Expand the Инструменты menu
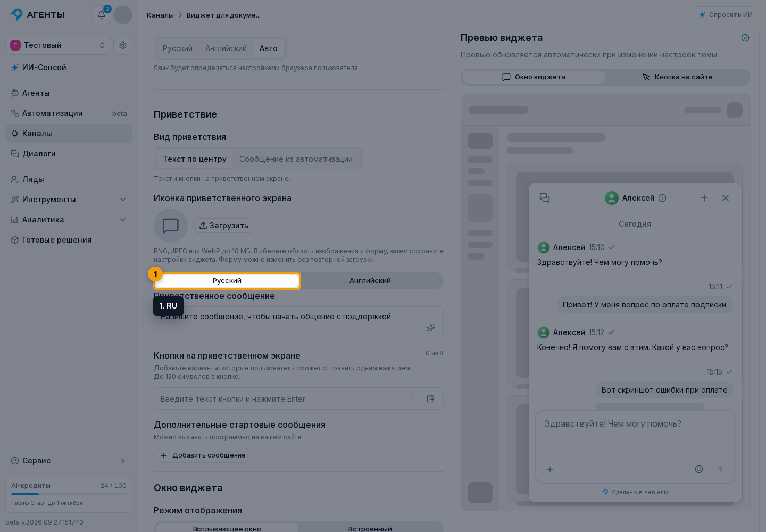 (x=69, y=199)
